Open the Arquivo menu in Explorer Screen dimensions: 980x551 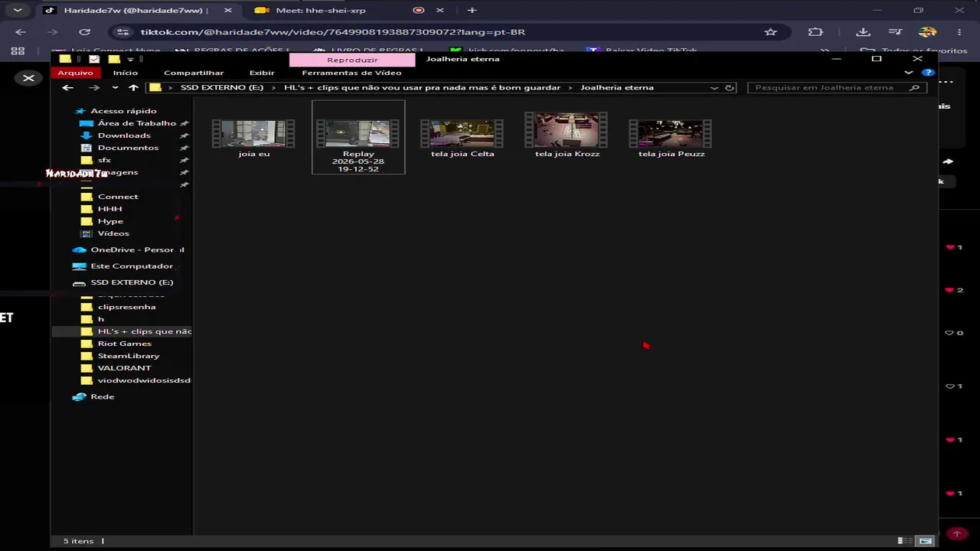pos(75,73)
